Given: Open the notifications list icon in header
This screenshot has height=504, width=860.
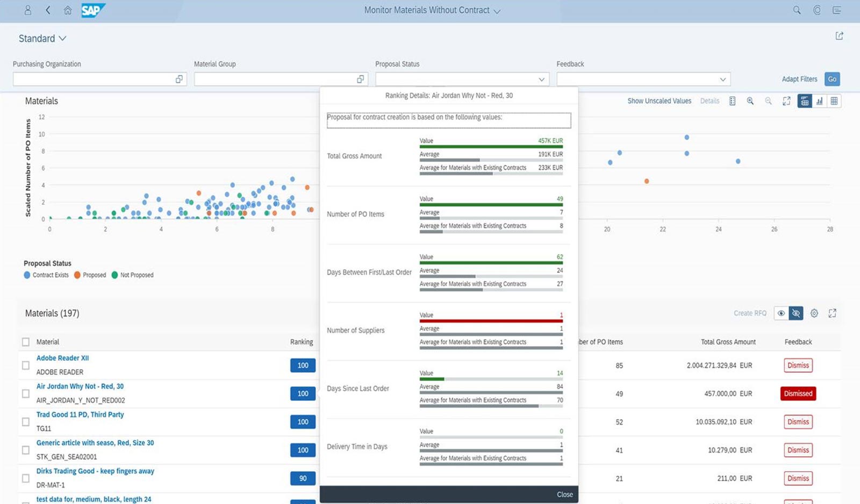Looking at the screenshot, I should (x=837, y=10).
